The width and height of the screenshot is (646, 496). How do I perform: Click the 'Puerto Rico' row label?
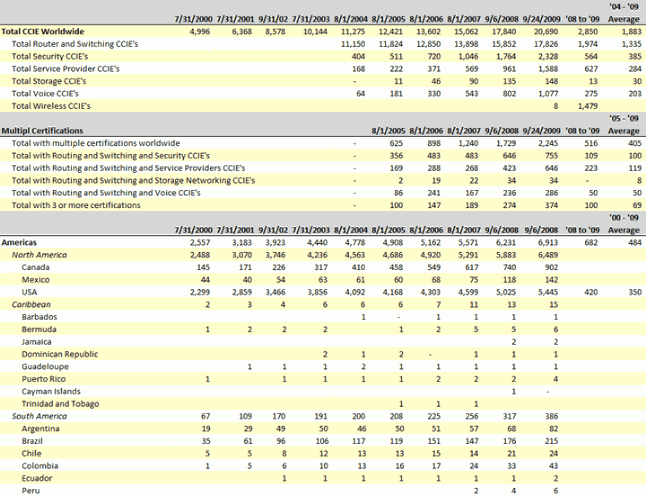point(44,379)
